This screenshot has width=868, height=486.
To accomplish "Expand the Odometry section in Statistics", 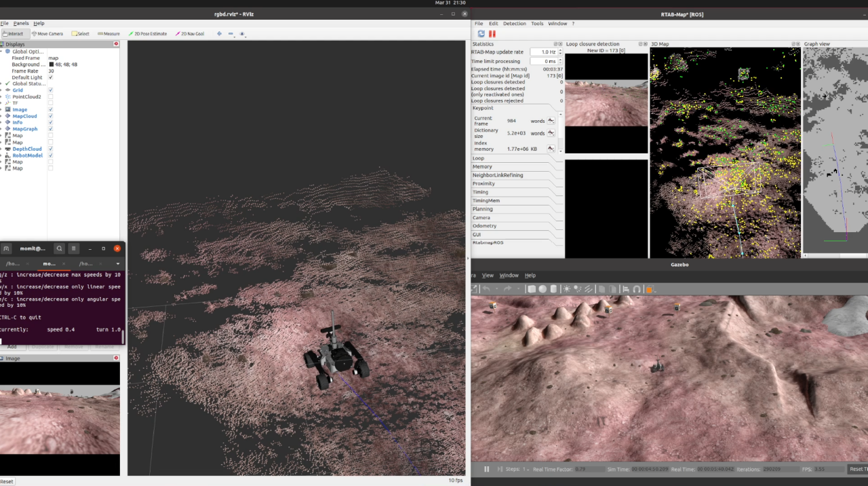I will pos(517,226).
